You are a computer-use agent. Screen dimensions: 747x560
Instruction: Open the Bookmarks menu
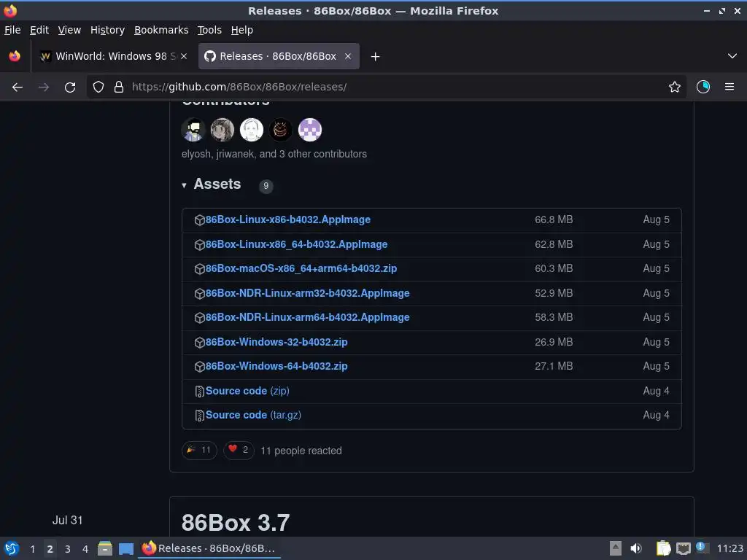coord(161,30)
